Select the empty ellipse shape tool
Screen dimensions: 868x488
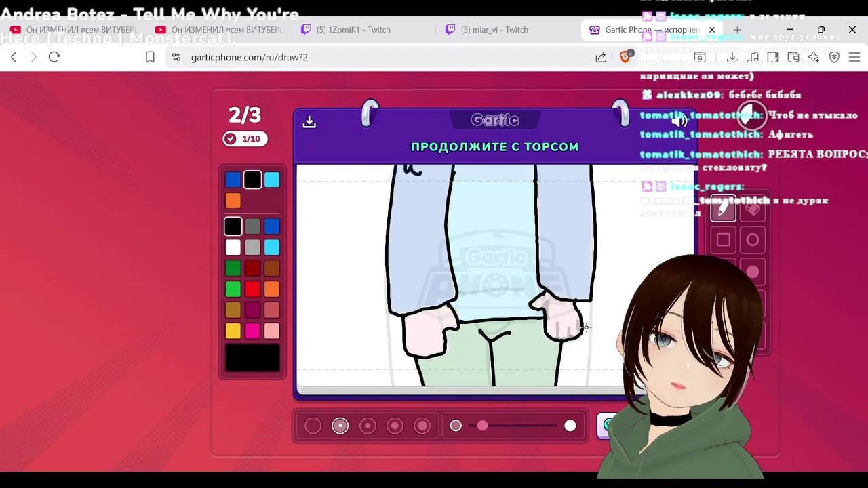click(752, 240)
